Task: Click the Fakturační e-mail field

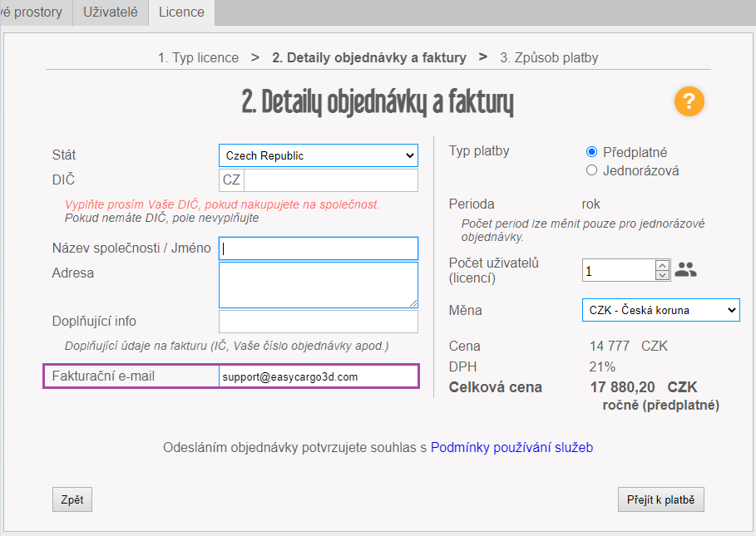Action: tap(319, 376)
